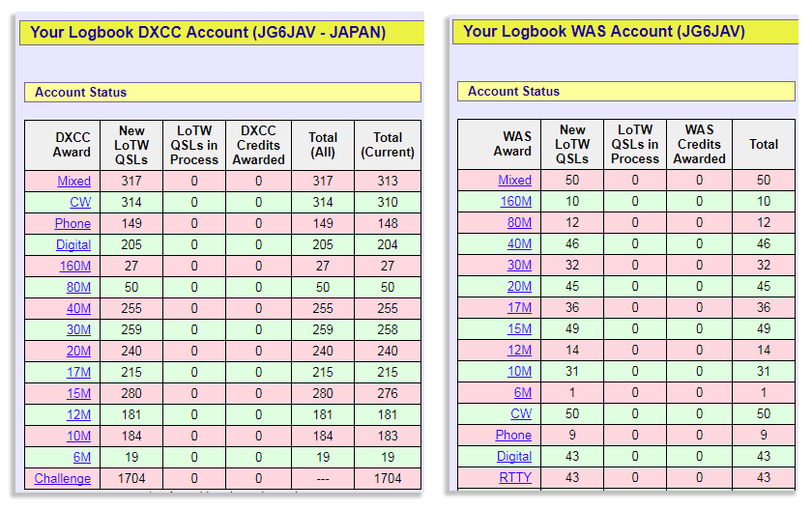Screen dimensions: 812x509
Task: Open the DXCC Challenge link
Action: [63, 478]
